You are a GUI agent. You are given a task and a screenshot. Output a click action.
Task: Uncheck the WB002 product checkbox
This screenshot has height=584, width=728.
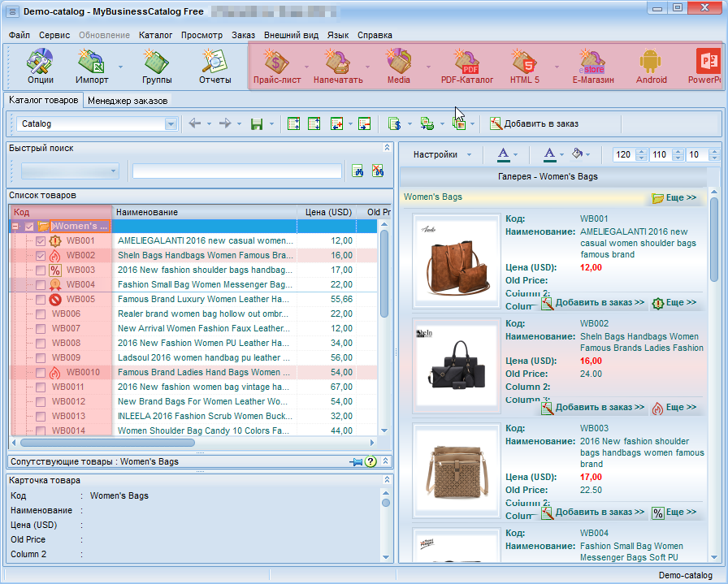[41, 256]
